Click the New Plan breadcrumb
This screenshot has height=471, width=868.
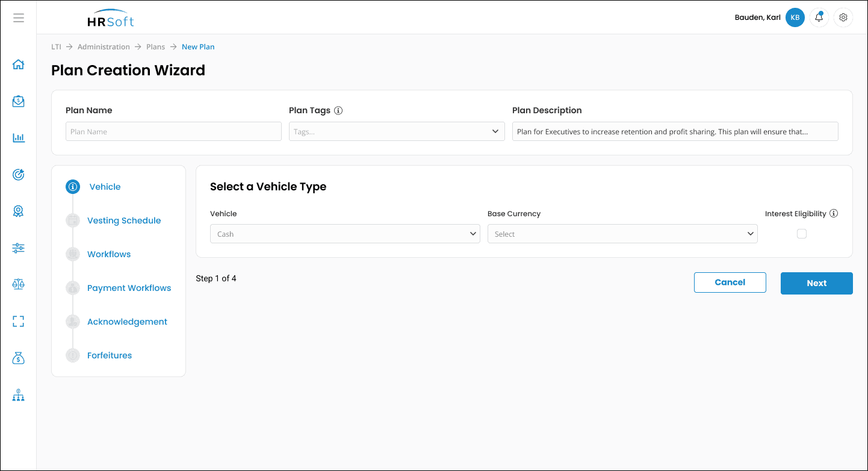(198, 46)
